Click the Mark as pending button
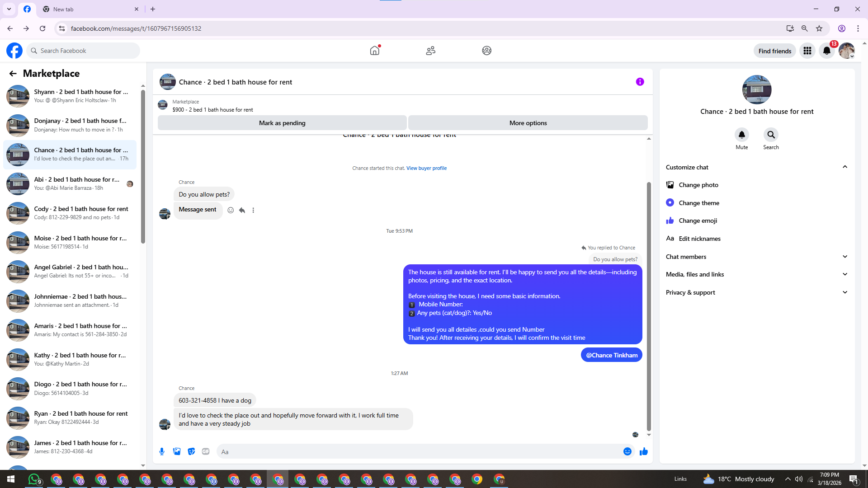 (x=282, y=123)
